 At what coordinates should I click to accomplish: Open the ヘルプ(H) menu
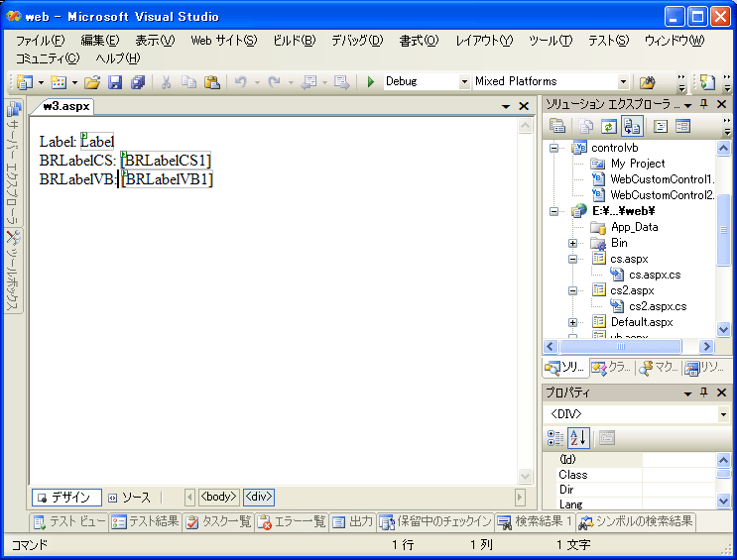pos(118,58)
